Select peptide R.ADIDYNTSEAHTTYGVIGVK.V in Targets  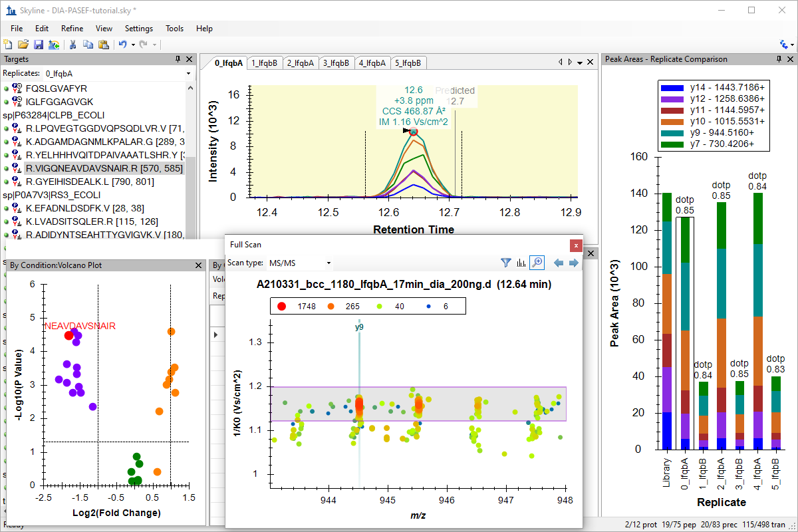tap(104, 235)
